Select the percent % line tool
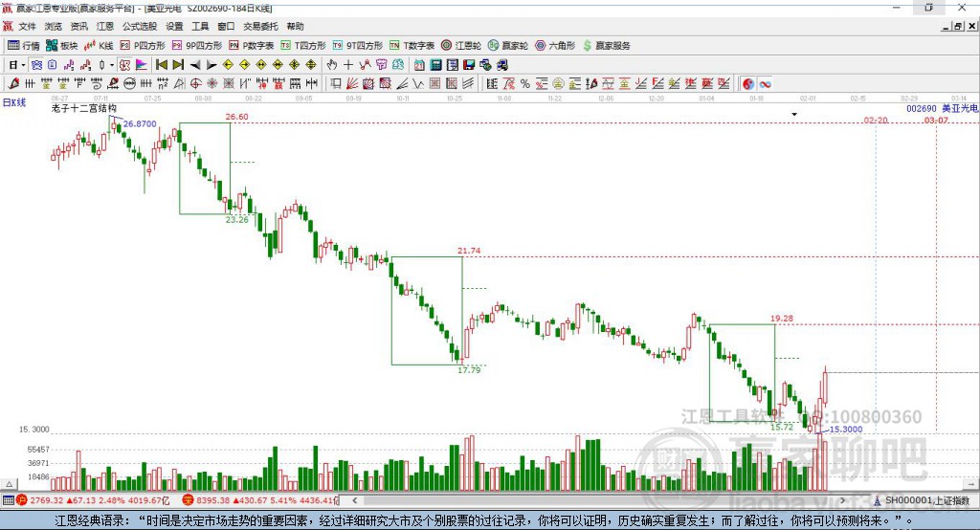The image size is (980, 530). click(x=525, y=84)
